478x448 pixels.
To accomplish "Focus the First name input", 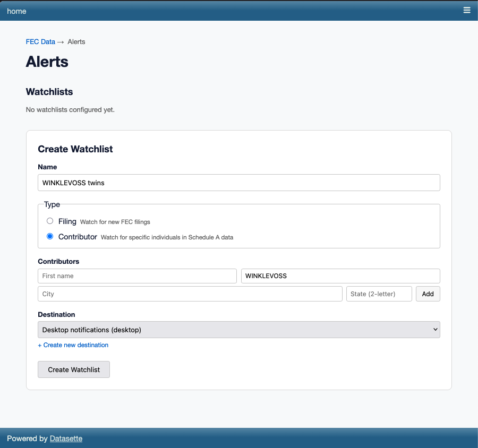I will click(x=137, y=276).
